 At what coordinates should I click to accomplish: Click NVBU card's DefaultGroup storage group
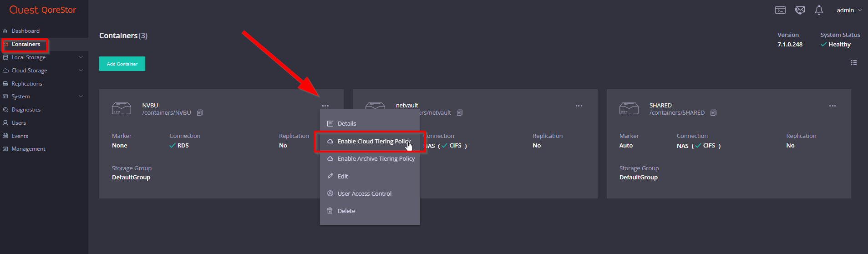(x=131, y=178)
